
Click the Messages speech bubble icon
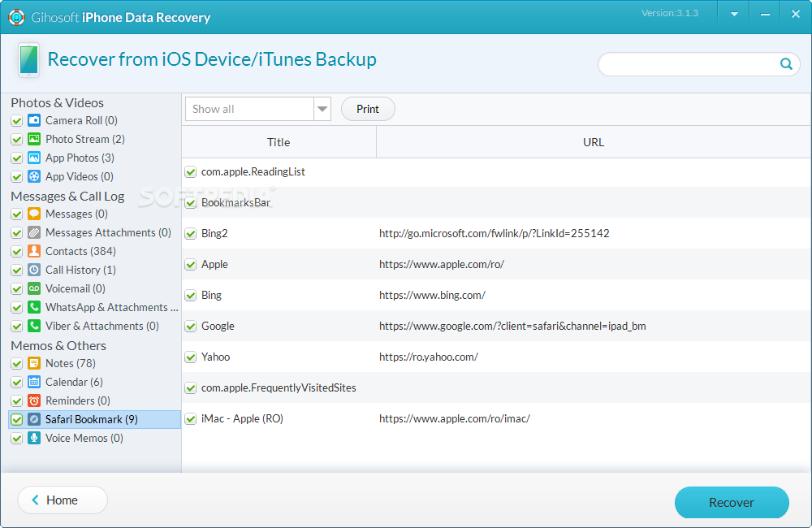pyautogui.click(x=34, y=214)
